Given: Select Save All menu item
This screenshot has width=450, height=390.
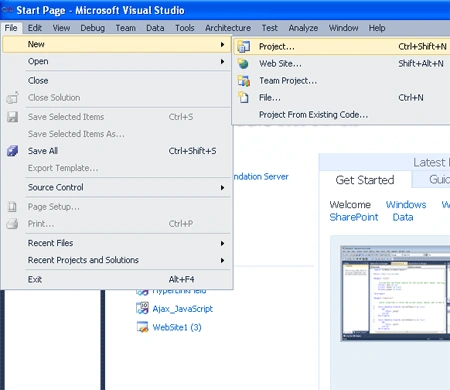Looking at the screenshot, I should point(117,151).
